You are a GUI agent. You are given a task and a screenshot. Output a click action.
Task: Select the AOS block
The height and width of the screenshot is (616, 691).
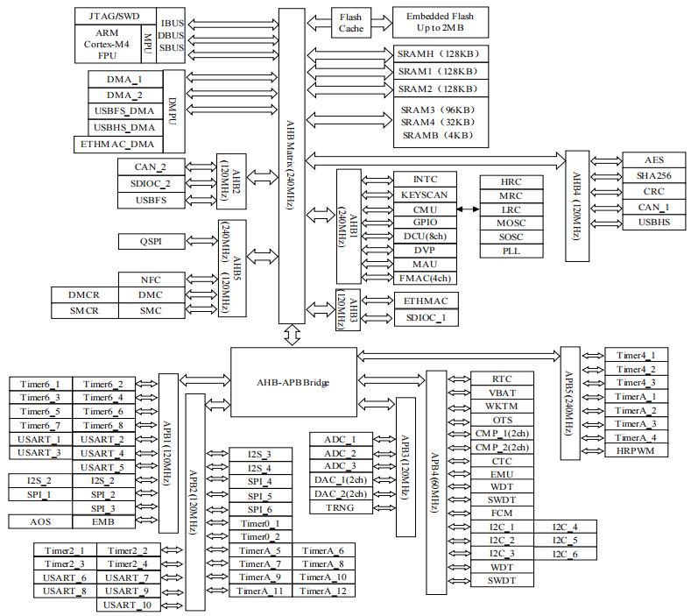(x=40, y=521)
